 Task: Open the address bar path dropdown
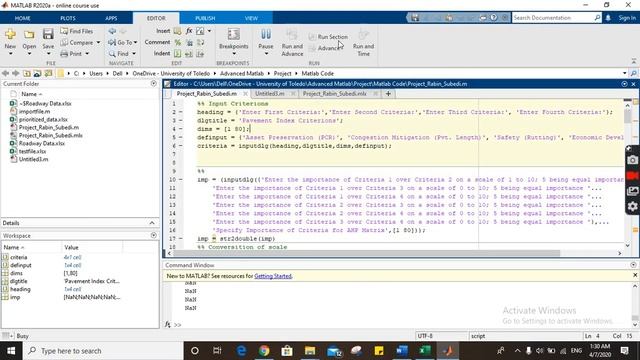(624, 73)
